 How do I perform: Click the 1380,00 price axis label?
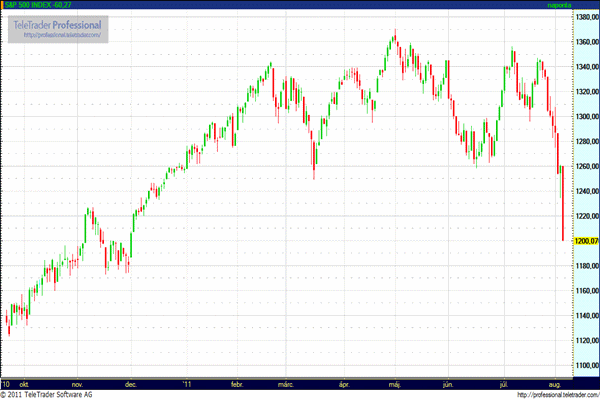[x=583, y=18]
